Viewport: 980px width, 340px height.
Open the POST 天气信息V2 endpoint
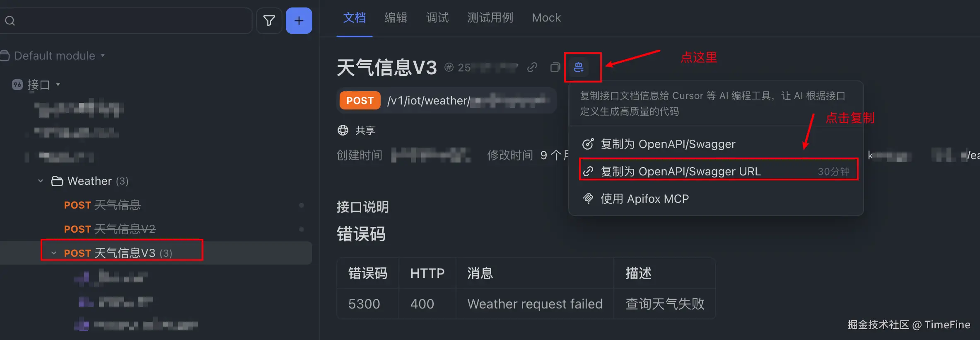tap(110, 229)
